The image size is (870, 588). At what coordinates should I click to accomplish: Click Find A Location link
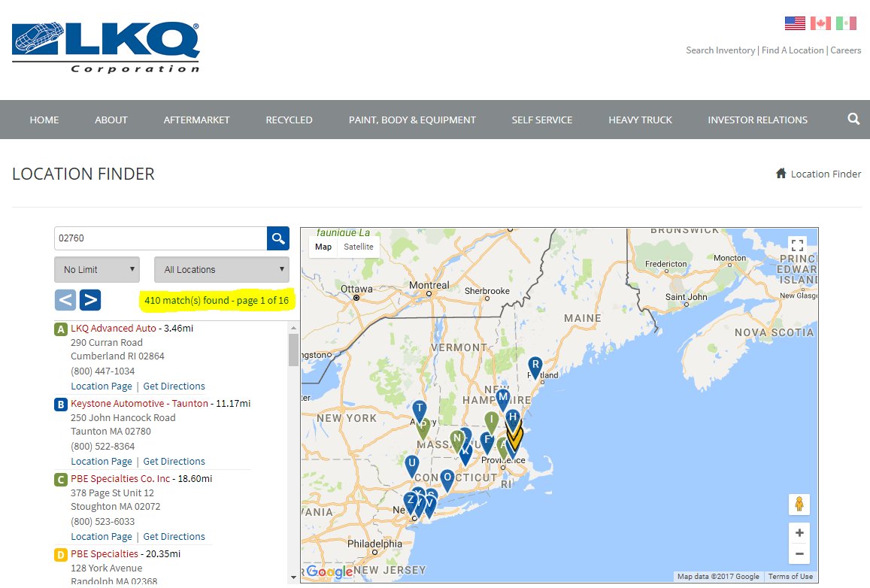(x=793, y=50)
